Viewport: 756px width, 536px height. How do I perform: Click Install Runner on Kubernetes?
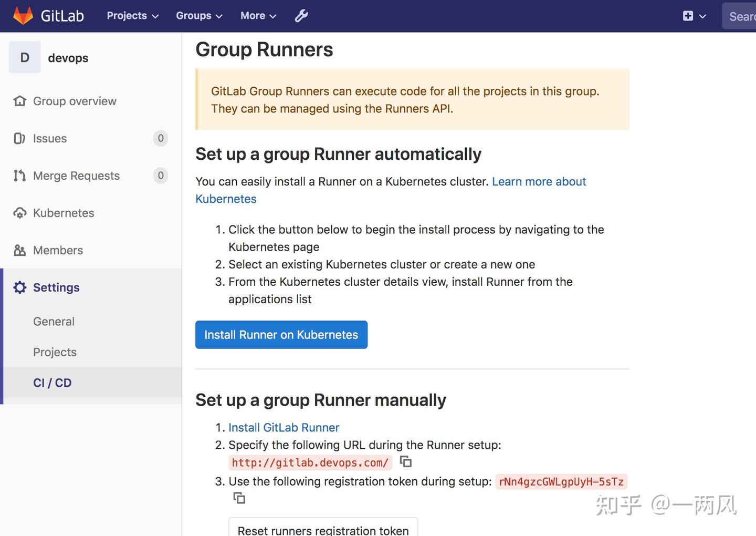(281, 335)
